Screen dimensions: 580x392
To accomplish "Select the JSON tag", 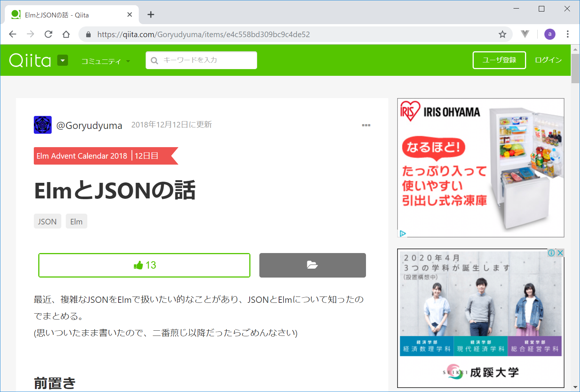I will pyautogui.click(x=47, y=221).
